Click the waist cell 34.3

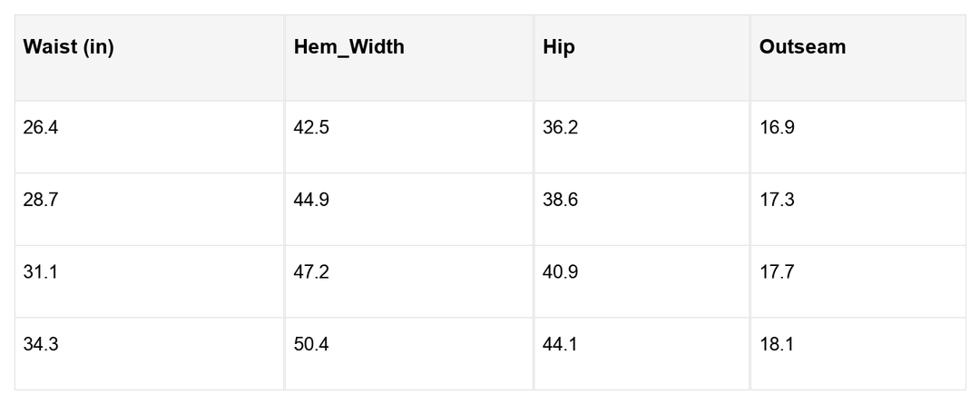[x=41, y=345]
